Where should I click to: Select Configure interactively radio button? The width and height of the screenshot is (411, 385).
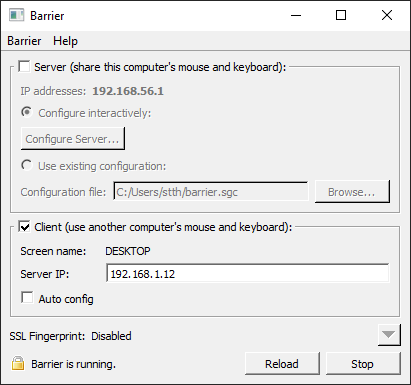pos(27,112)
